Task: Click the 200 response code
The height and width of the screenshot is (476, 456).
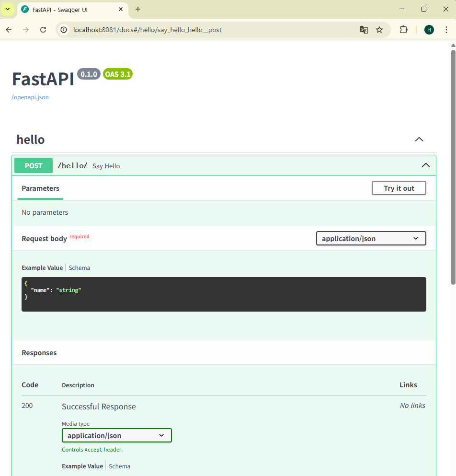Action: click(x=27, y=406)
